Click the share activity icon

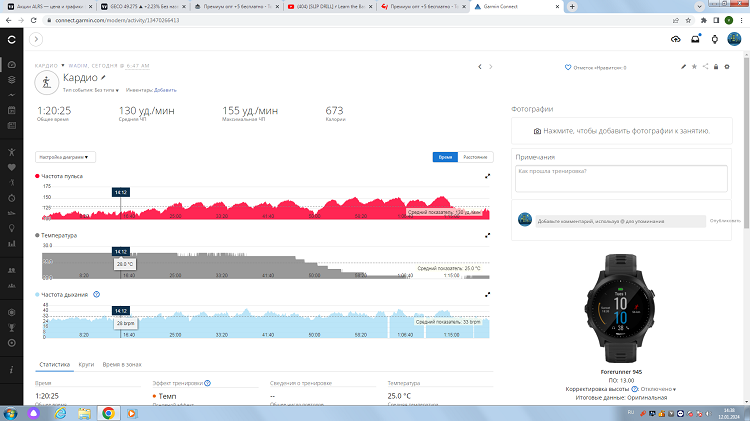[x=704, y=67]
